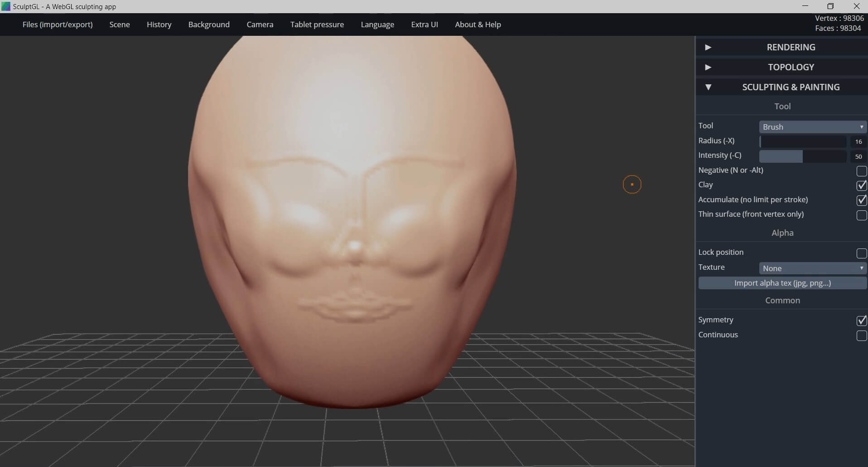Click the SculptGL app icon in title bar
Image resolution: width=868 pixels, height=467 pixels.
[x=5, y=6]
